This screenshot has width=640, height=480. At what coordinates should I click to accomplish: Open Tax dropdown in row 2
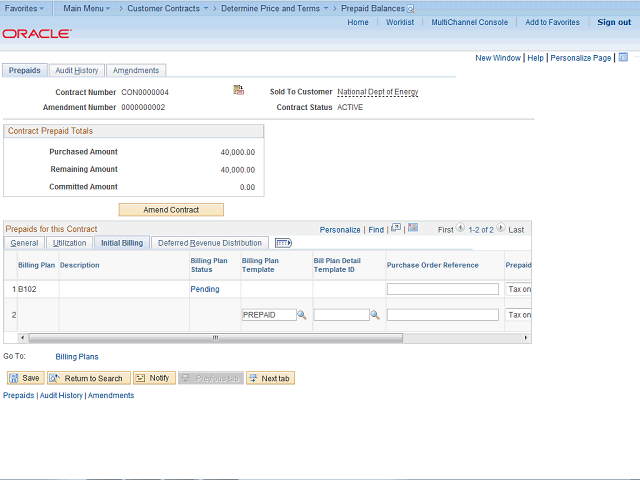pyautogui.click(x=518, y=315)
